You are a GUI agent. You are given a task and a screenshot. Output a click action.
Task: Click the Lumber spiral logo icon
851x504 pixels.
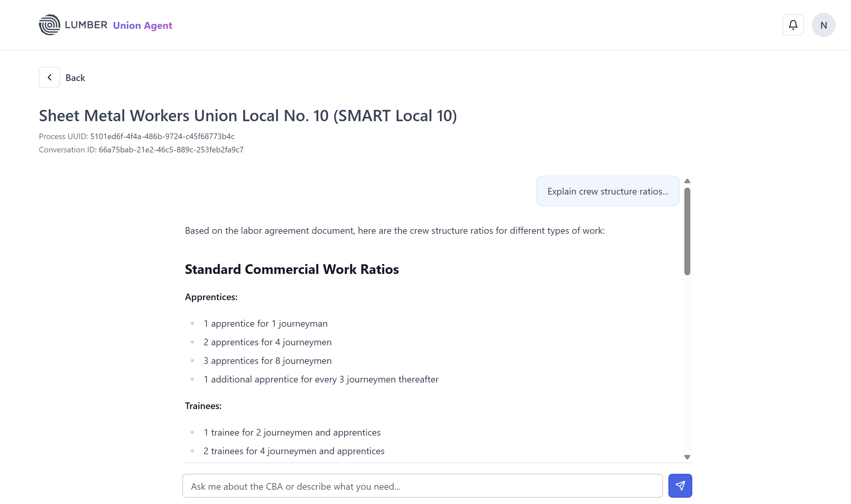click(49, 25)
